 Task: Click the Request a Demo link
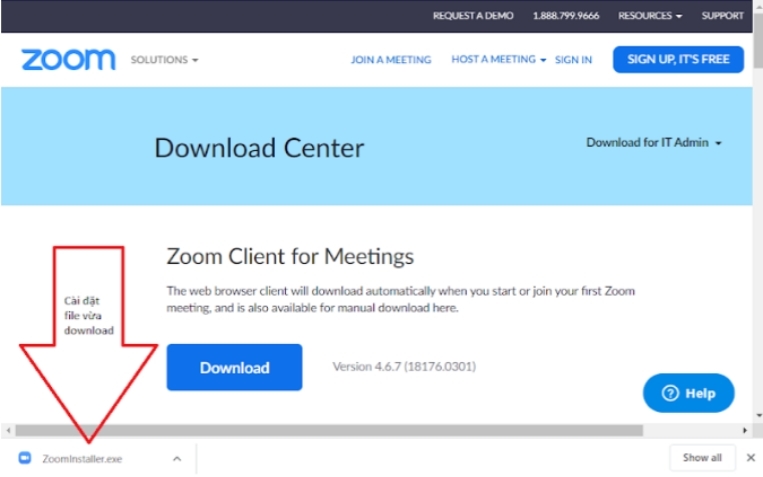coord(472,16)
